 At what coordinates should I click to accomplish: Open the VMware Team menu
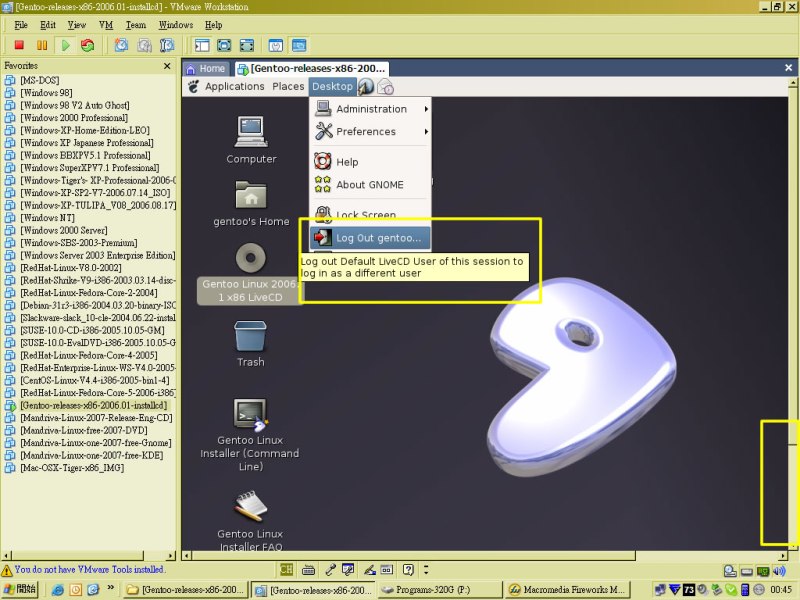[136, 24]
